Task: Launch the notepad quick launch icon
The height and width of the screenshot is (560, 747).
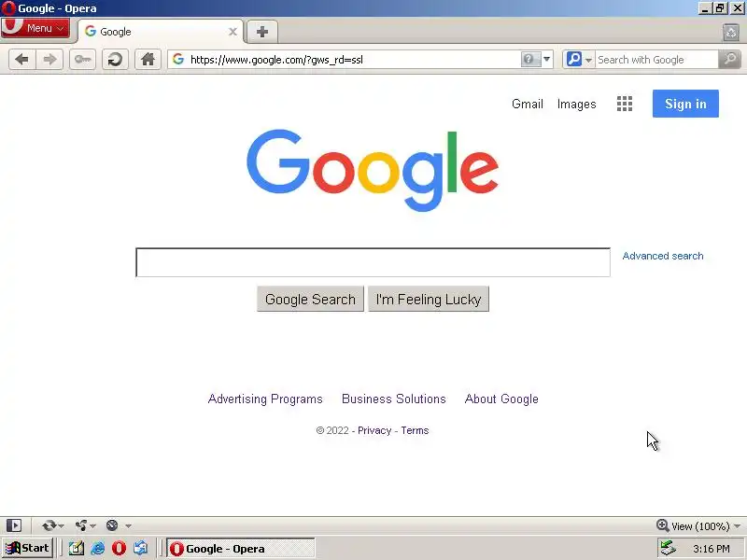Action: (77, 549)
